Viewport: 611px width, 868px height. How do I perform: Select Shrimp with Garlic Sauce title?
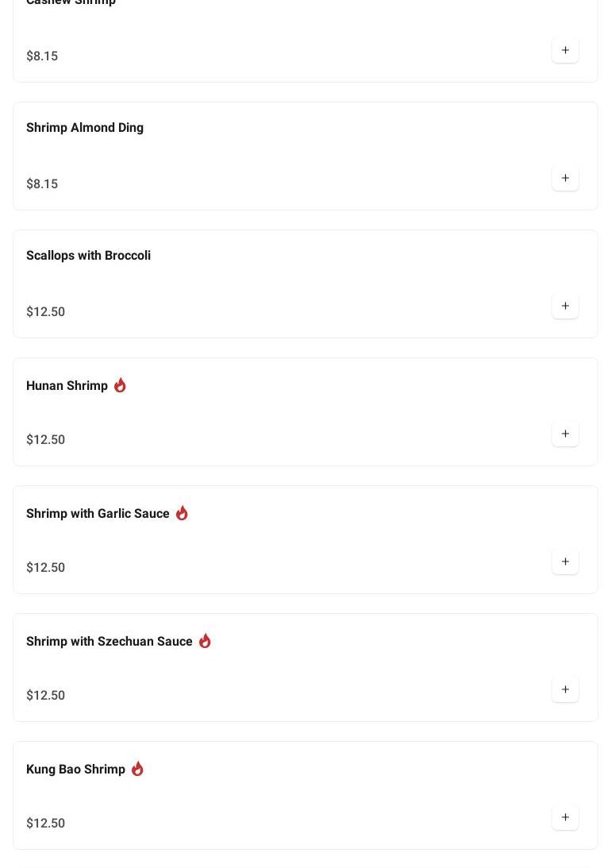click(98, 514)
